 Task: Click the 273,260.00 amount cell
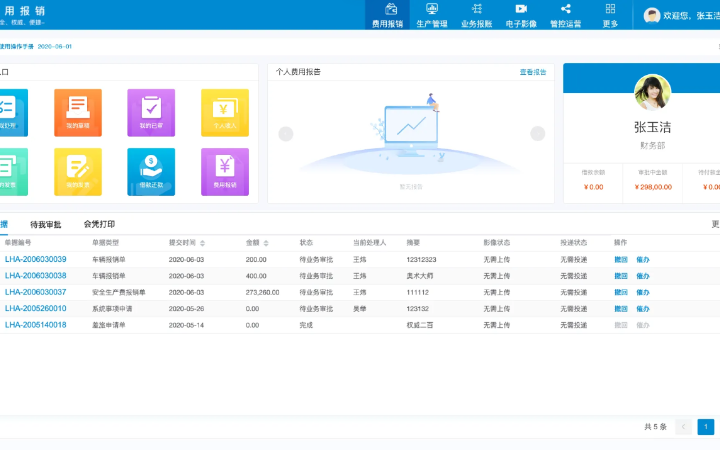click(x=262, y=292)
